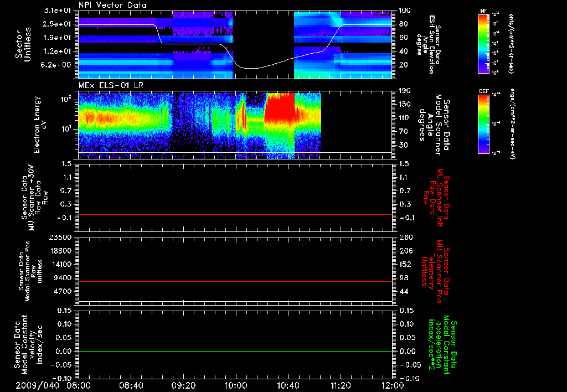Click the red 'MU Scanner Pos Telemetry' title

[435, 272]
